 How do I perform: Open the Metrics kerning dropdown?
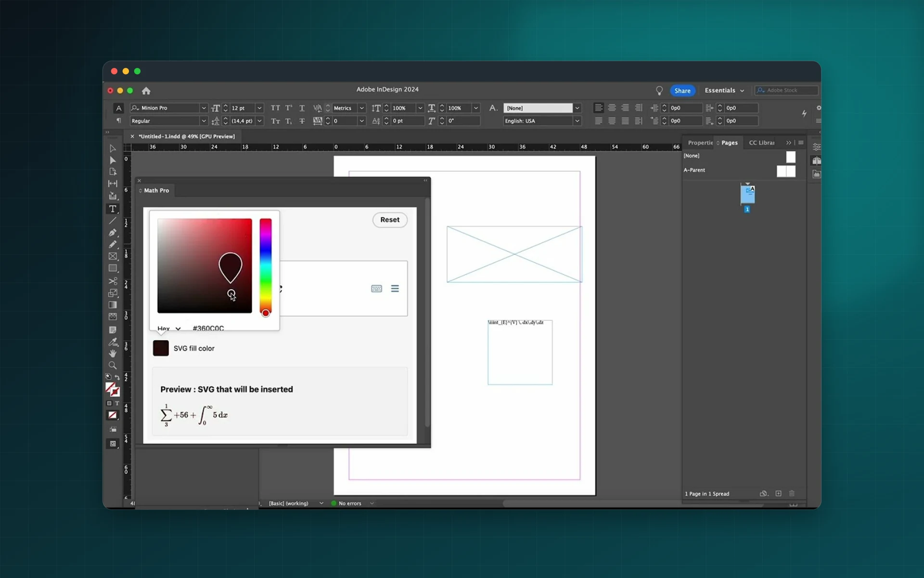[x=362, y=108]
